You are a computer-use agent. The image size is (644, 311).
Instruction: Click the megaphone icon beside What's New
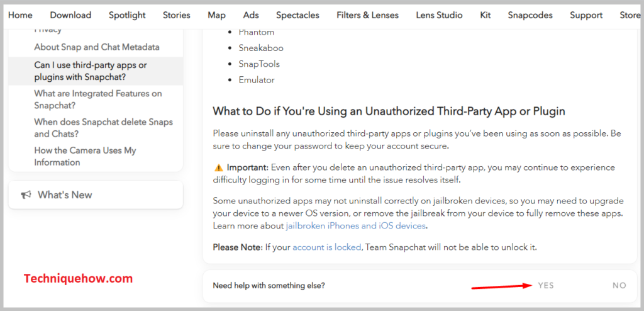point(26,195)
